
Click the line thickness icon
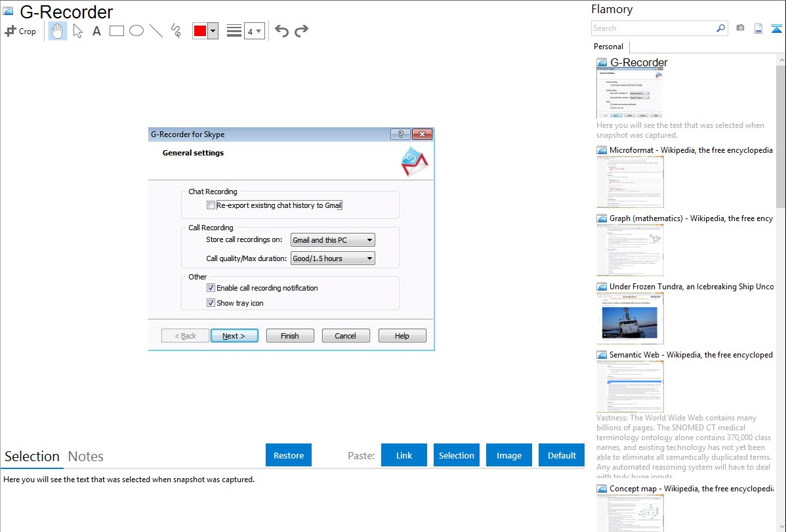tap(234, 31)
